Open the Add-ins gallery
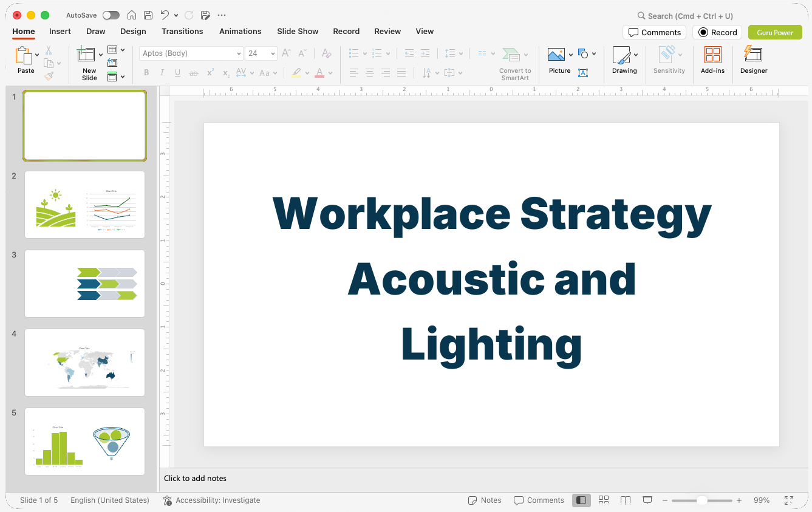This screenshot has height=512, width=812. coord(712,60)
